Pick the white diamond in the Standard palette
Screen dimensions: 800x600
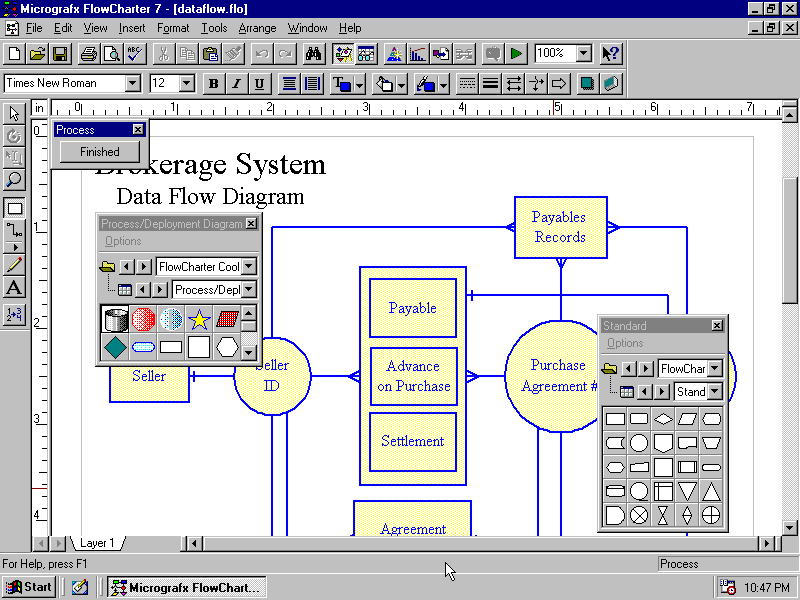coord(663,419)
